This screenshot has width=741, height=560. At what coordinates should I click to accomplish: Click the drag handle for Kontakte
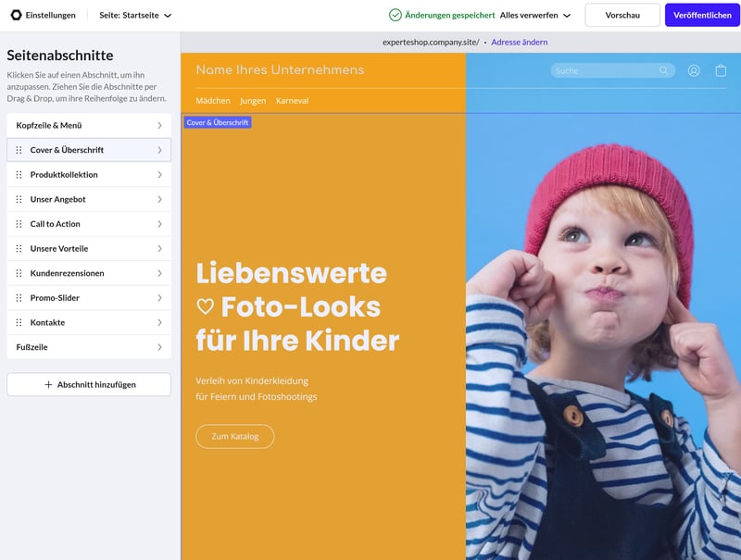click(19, 322)
